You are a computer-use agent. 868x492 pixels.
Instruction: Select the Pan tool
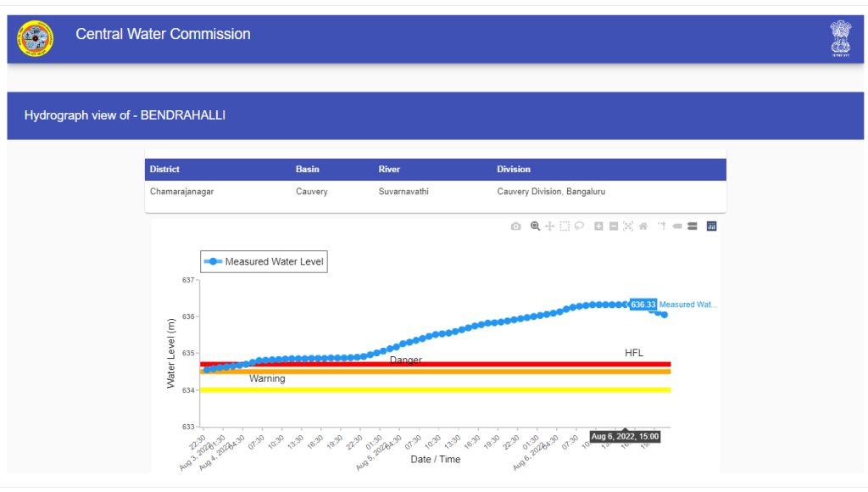(x=549, y=226)
